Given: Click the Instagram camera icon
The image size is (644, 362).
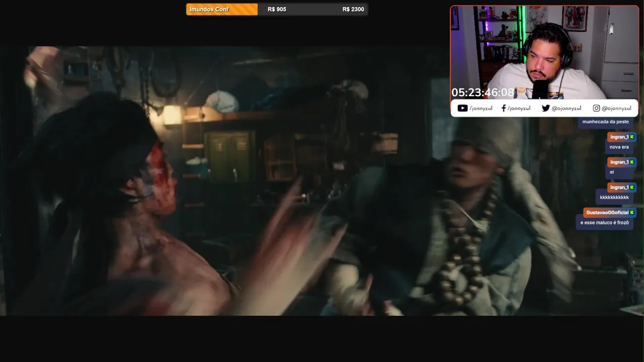Looking at the screenshot, I should tap(596, 108).
